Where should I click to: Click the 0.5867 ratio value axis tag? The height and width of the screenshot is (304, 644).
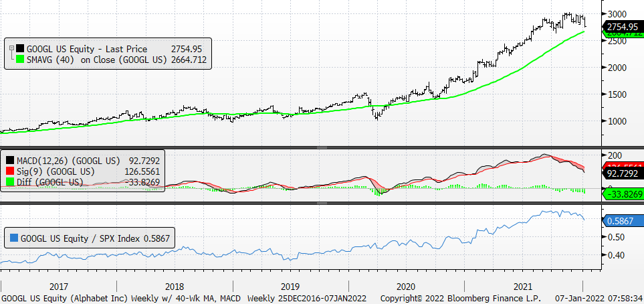623,221
